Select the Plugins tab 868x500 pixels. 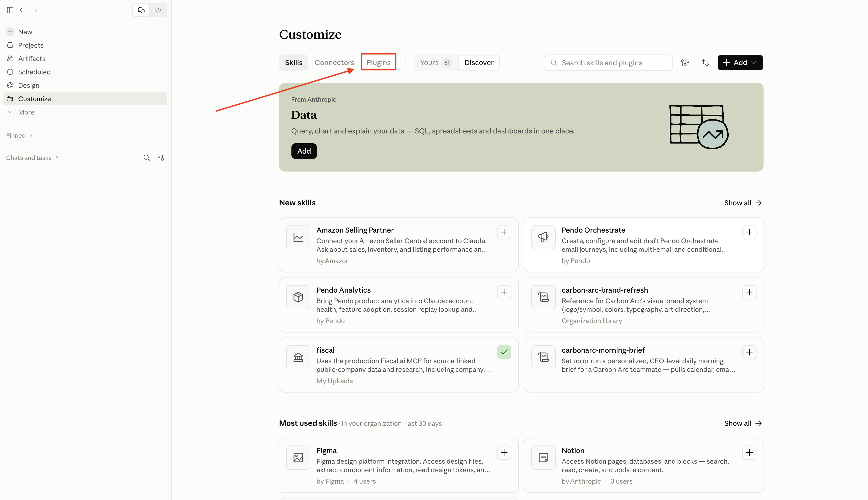click(378, 63)
